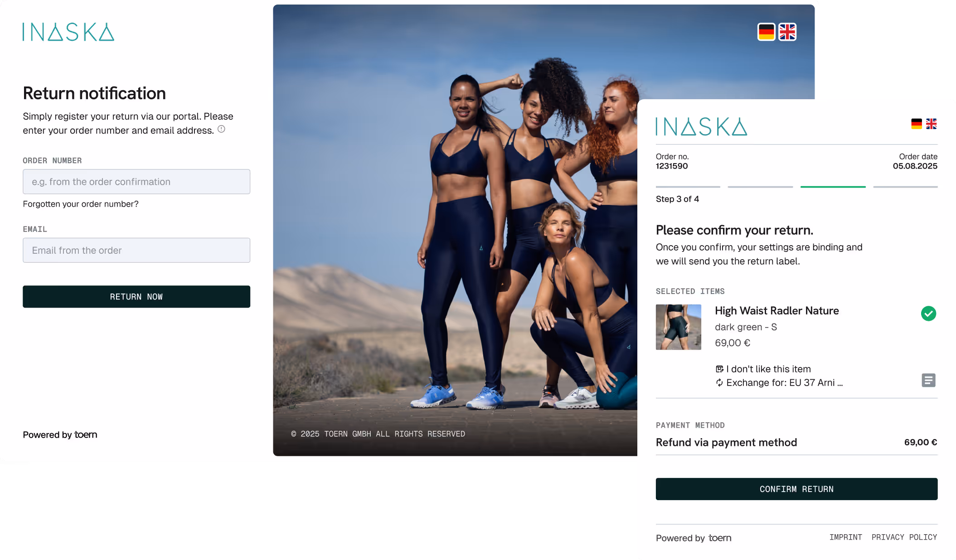Focus the Order Number input field
Image resolution: width=956 pixels, height=560 pixels.
pyautogui.click(x=136, y=182)
